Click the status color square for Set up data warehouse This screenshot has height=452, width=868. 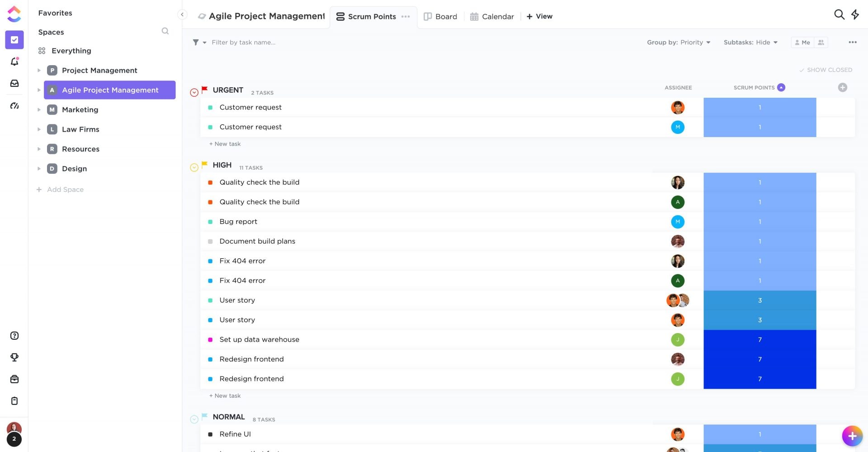210,340
